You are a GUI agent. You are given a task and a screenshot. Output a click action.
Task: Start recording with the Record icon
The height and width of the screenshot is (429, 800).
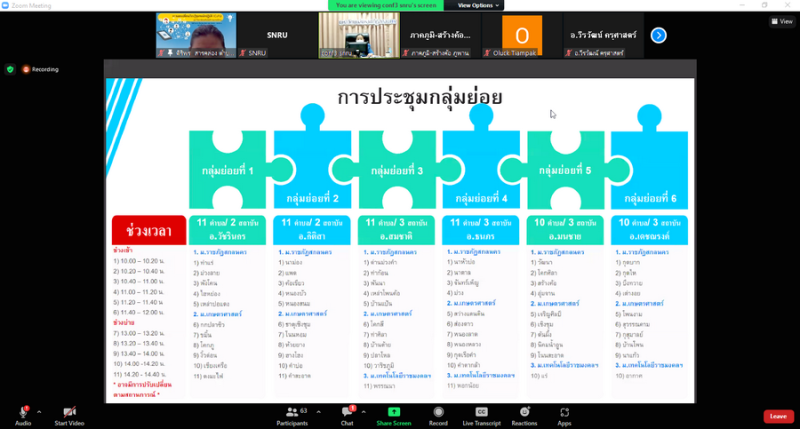(438, 411)
